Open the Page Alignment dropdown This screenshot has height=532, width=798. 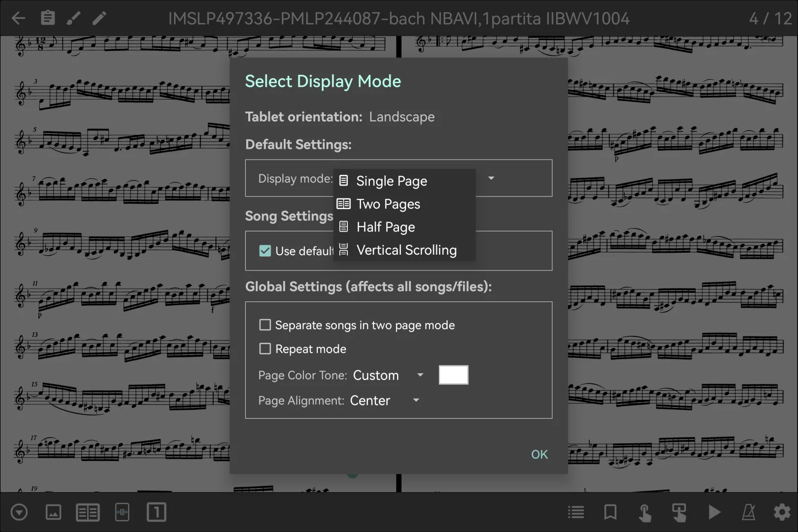click(385, 400)
